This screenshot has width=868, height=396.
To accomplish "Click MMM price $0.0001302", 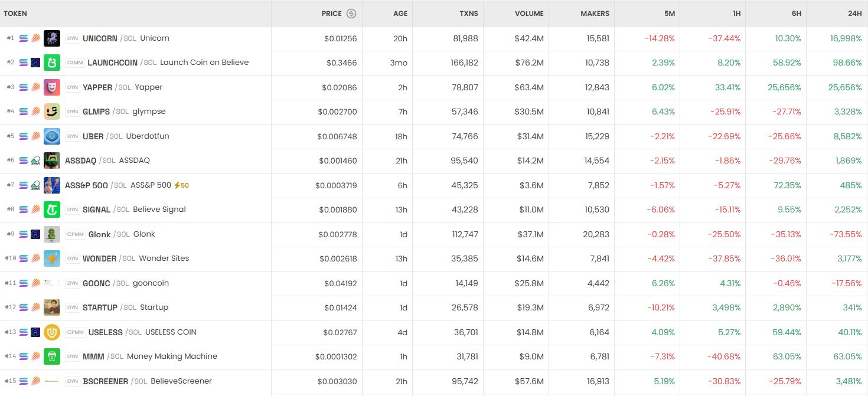I will coord(336,356).
